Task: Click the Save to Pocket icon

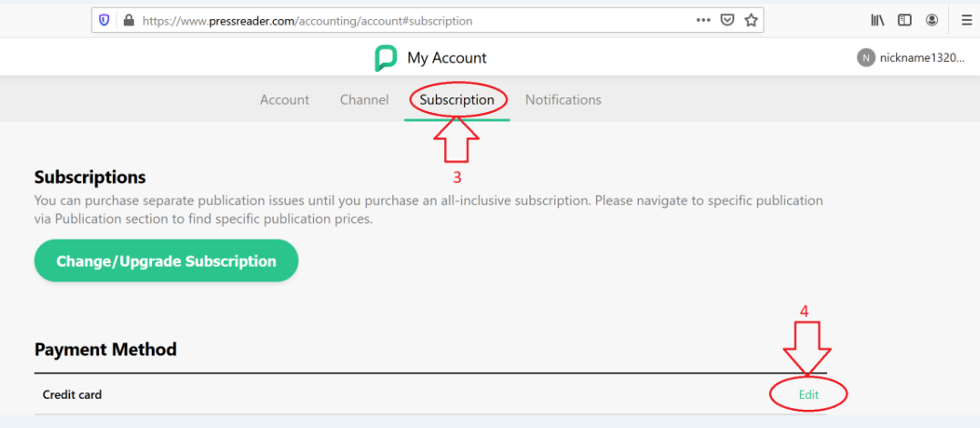Action: 727,21
